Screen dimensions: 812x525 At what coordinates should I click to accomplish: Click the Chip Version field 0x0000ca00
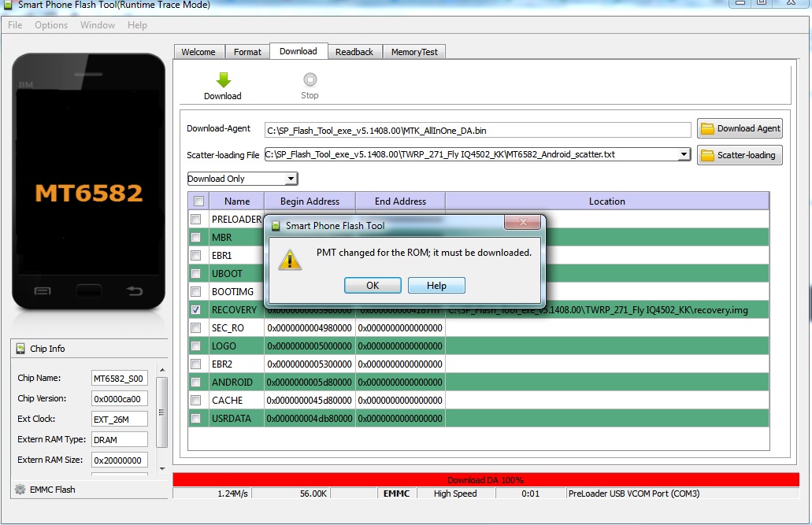(x=119, y=398)
